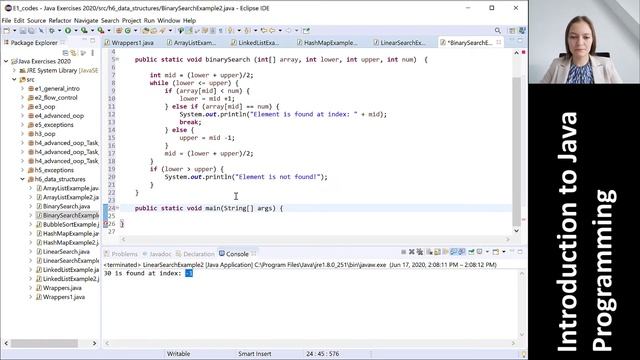Select Wrappers.java in Package Explorer
Screen dimensions: 640x360
pyautogui.click(x=62, y=288)
